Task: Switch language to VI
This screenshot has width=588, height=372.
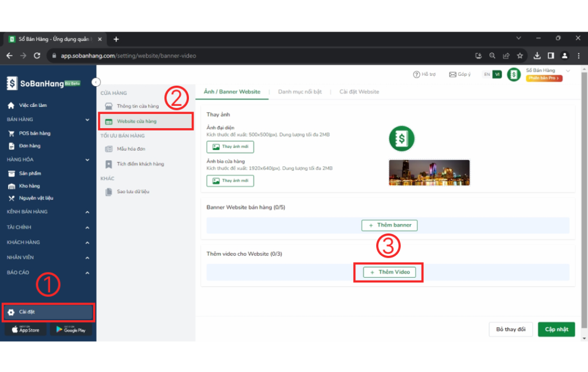Action: [497, 74]
